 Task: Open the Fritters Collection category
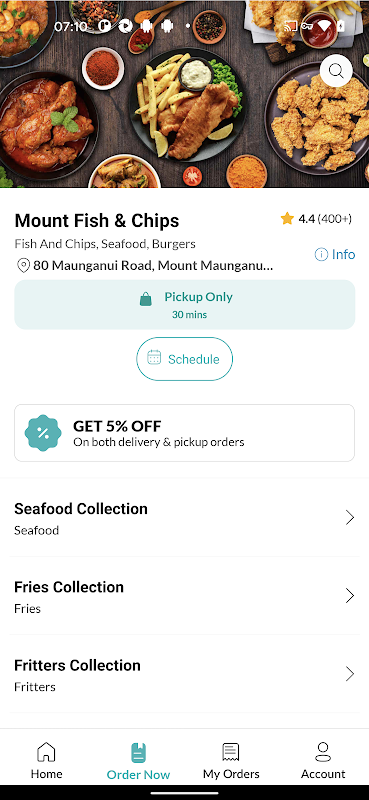coord(184,674)
